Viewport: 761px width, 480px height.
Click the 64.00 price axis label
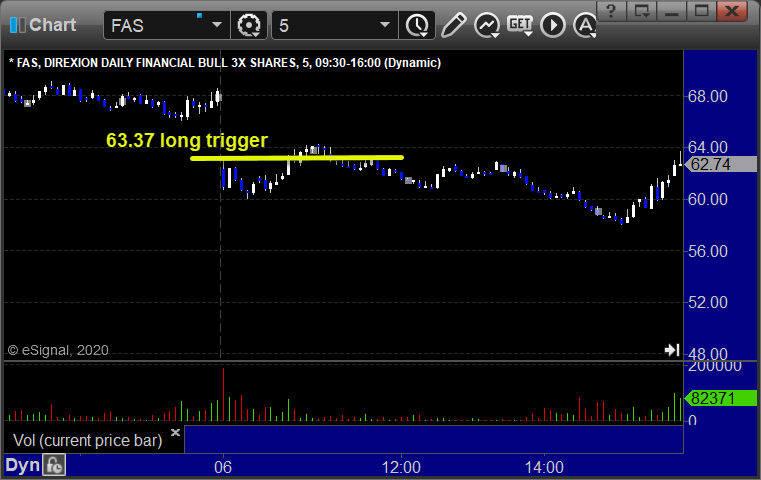tap(708, 147)
